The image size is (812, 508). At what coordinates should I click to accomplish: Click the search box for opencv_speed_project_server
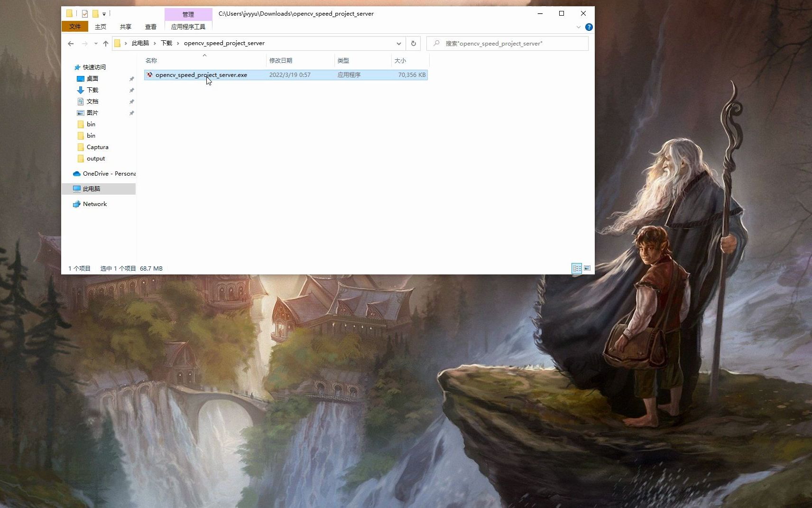click(507, 44)
